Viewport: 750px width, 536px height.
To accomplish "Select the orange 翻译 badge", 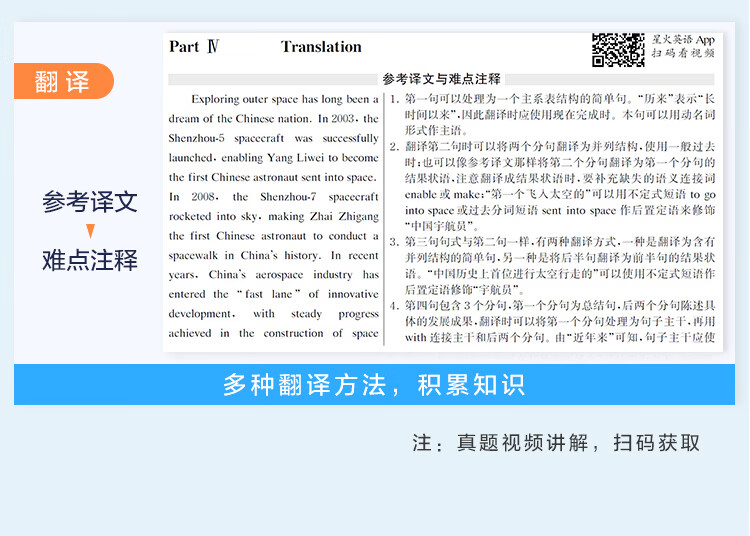I will coord(64,82).
